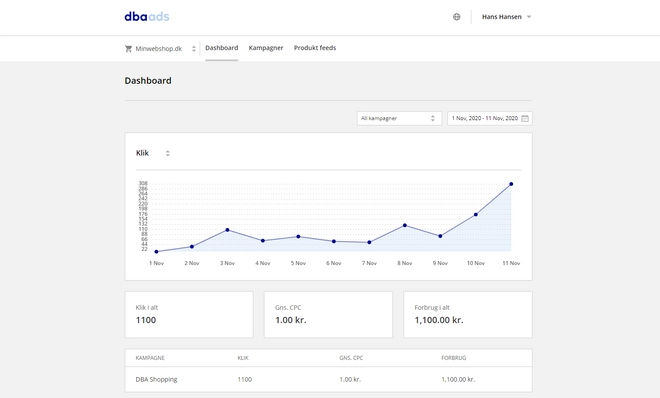
Task: Sort by the KLIK column header
Action: [x=243, y=358]
